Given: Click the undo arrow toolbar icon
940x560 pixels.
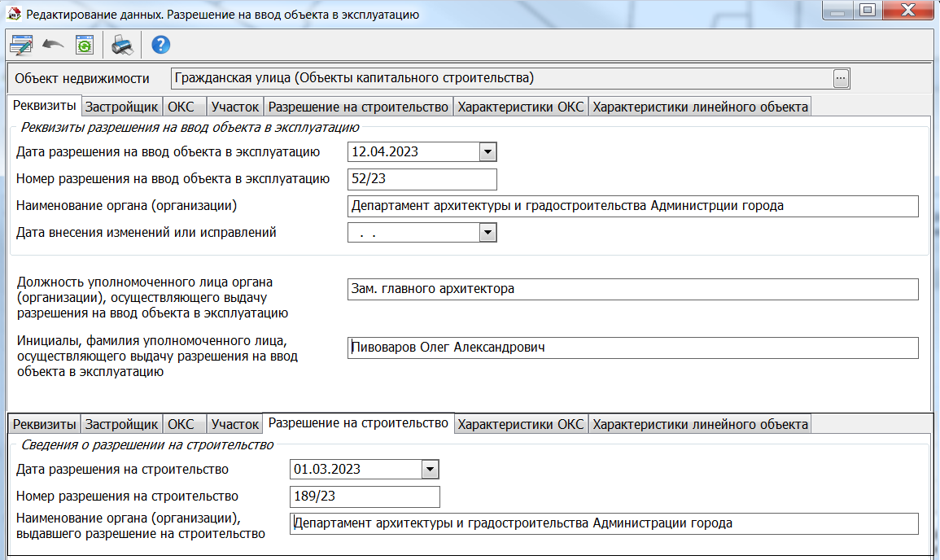Looking at the screenshot, I should point(53,45).
